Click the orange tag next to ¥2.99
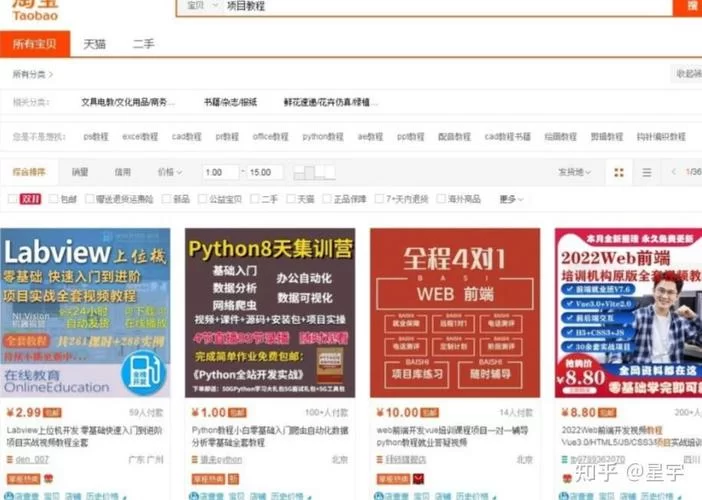This screenshot has height=500, width=702. 53,412
